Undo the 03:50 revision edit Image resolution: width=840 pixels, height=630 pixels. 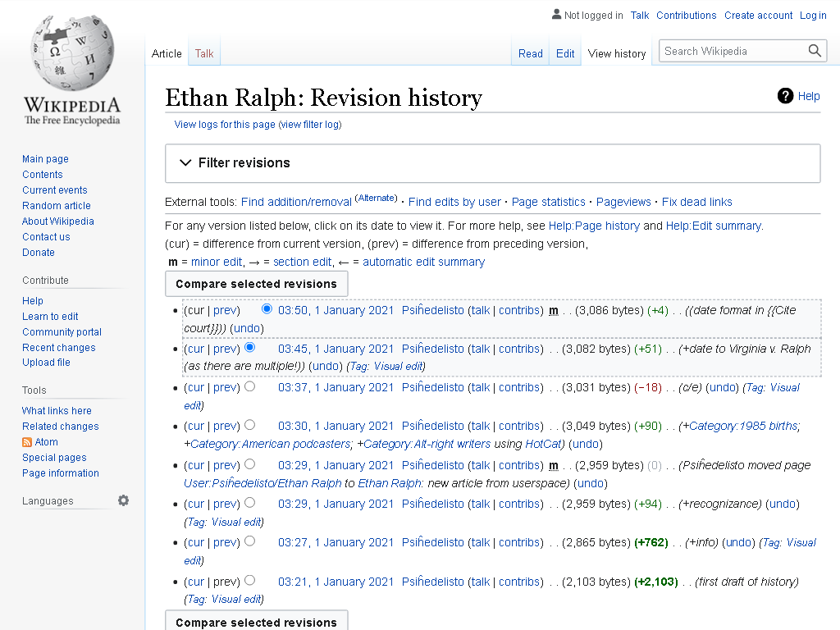pos(246,328)
